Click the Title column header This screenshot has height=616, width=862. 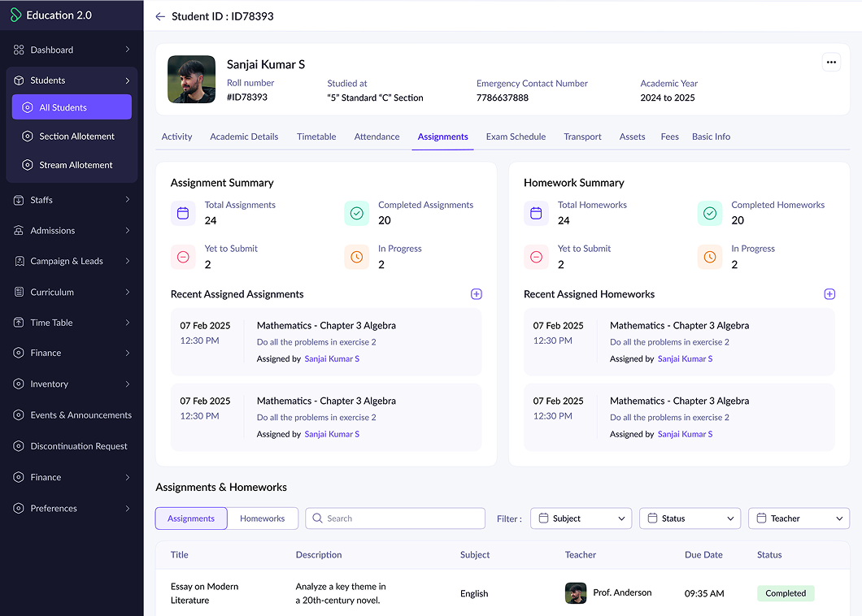(179, 555)
